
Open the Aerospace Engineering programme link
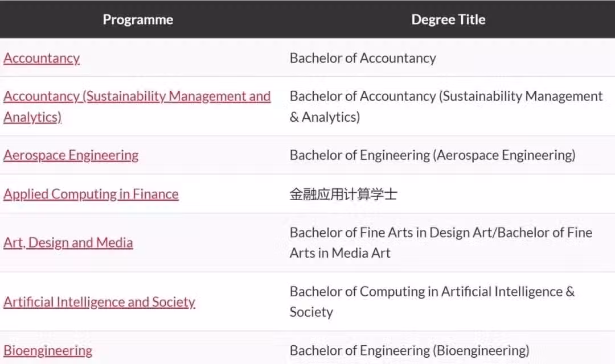pyautogui.click(x=71, y=155)
